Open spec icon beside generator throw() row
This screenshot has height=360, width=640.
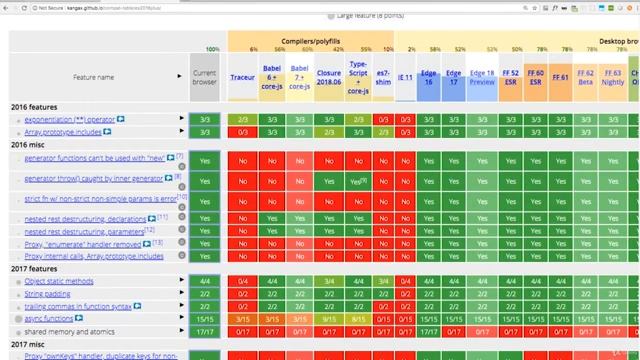click(169, 178)
